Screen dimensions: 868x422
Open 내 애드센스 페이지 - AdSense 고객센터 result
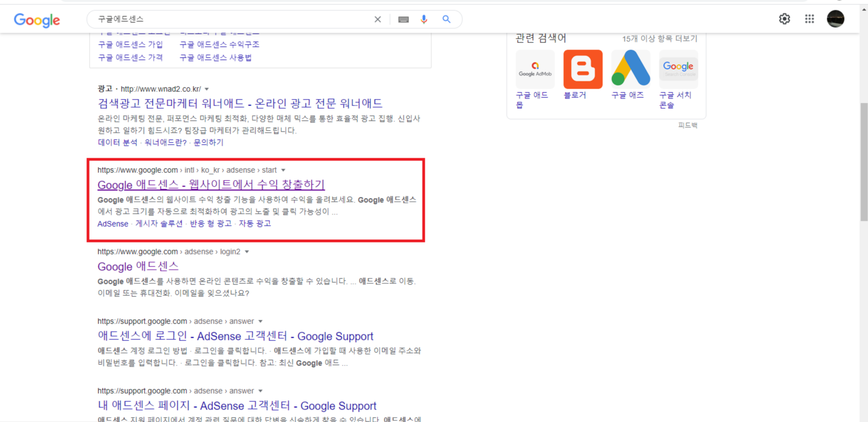237,406
